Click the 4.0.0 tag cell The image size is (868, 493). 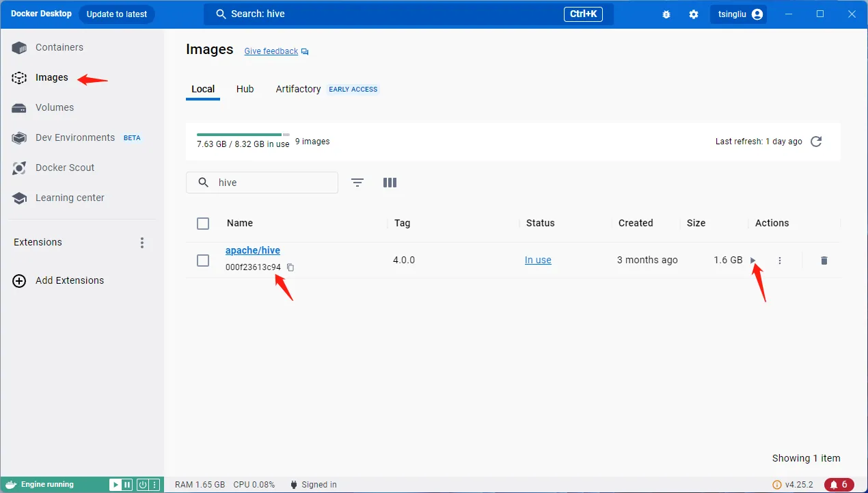(404, 260)
